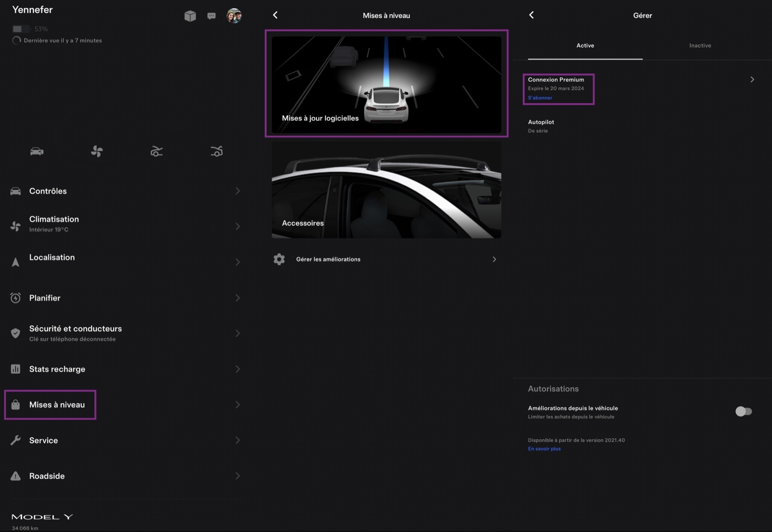
Task: Toggle Améliorations depuis le véhicule switch
Action: point(743,412)
